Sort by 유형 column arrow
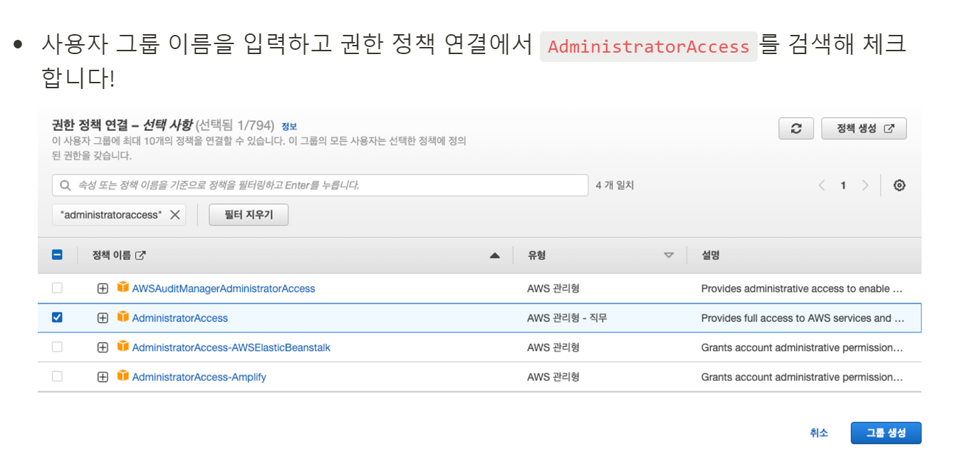 point(669,256)
